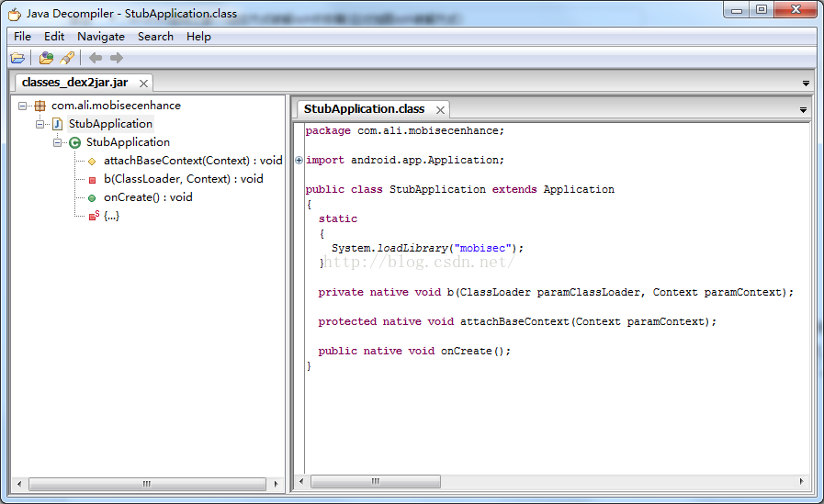The image size is (824, 504).
Task: Open the Navigate menu
Action: [x=101, y=37]
